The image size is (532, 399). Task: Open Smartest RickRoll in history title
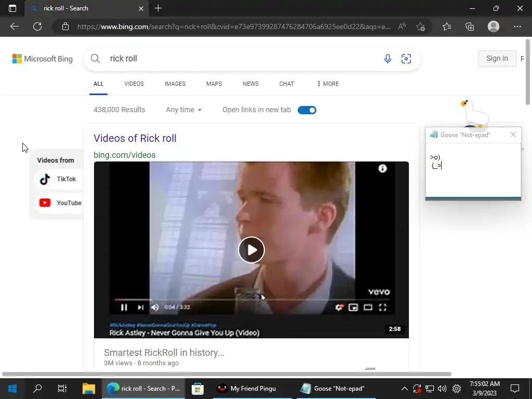164,353
